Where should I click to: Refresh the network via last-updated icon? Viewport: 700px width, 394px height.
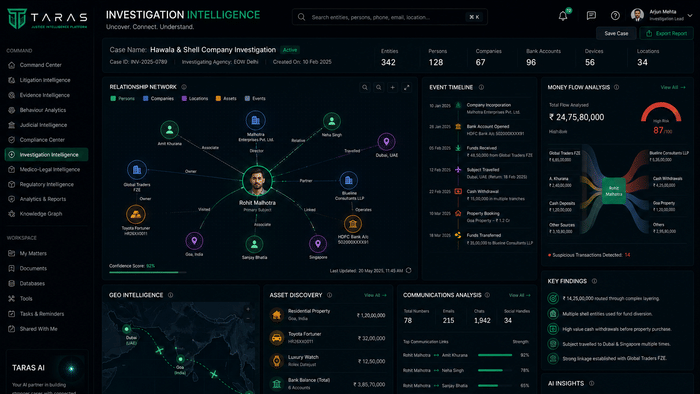click(x=408, y=270)
